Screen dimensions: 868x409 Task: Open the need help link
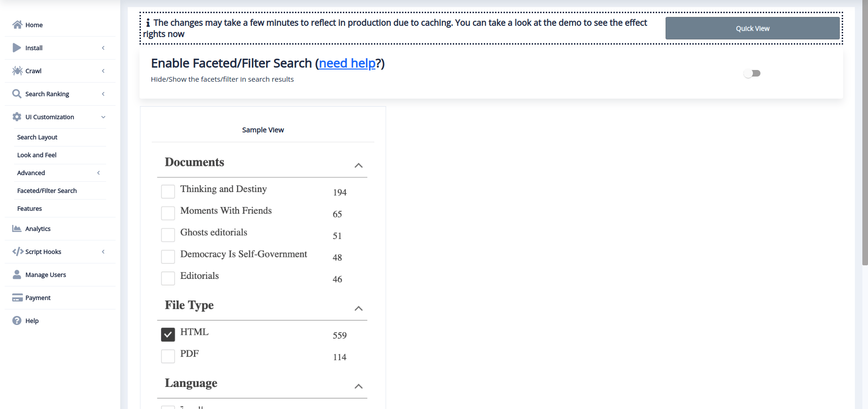click(347, 63)
